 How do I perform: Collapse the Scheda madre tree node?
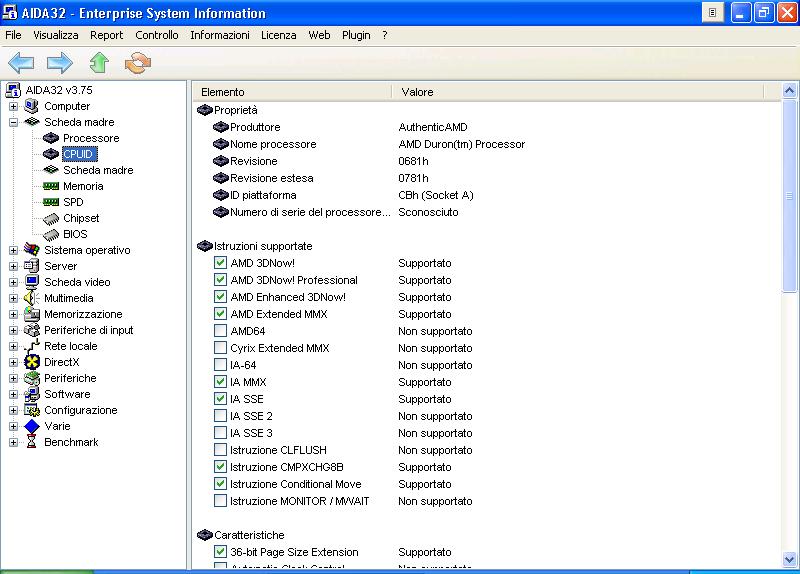(x=13, y=122)
